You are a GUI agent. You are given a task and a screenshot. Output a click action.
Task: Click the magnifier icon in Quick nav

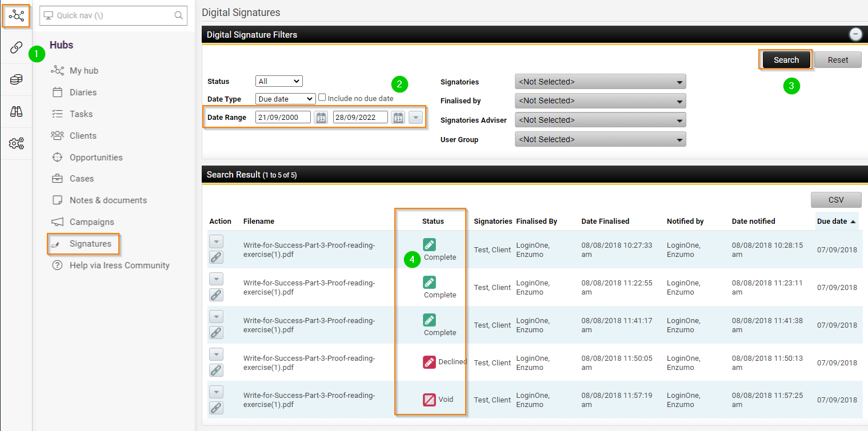click(x=179, y=15)
